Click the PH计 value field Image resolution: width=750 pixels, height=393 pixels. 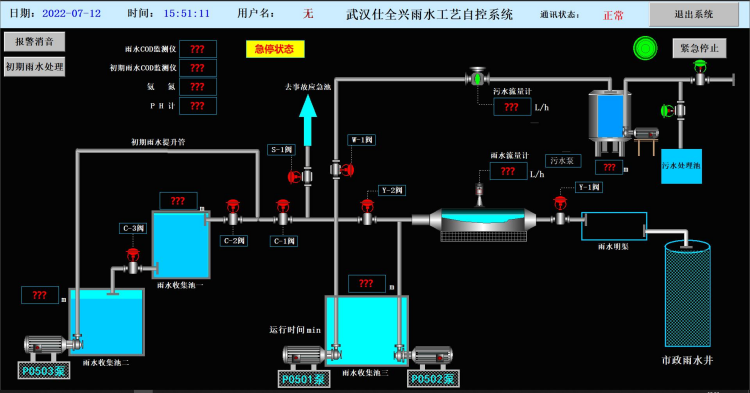tap(198, 106)
